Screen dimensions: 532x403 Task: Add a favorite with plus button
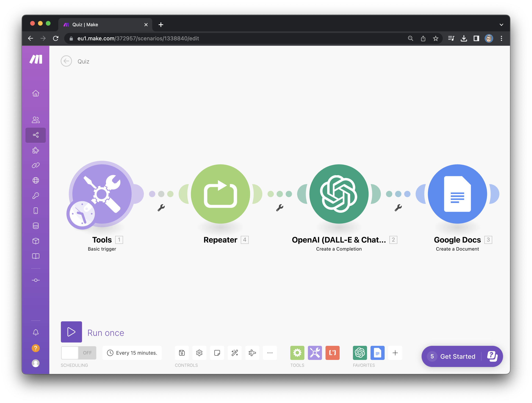[395, 353]
